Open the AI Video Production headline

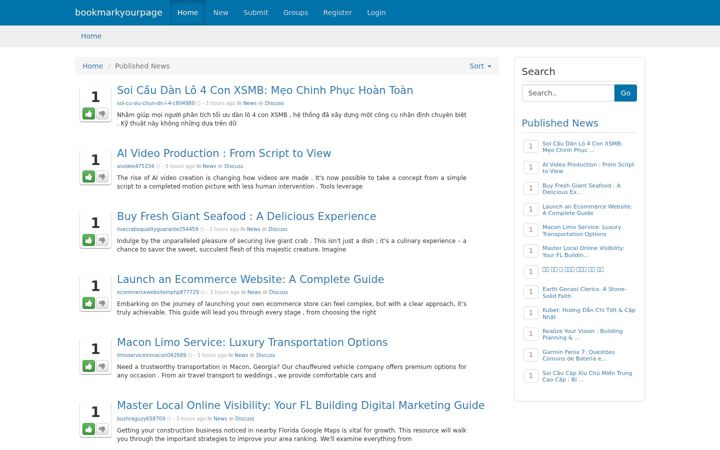224,153
